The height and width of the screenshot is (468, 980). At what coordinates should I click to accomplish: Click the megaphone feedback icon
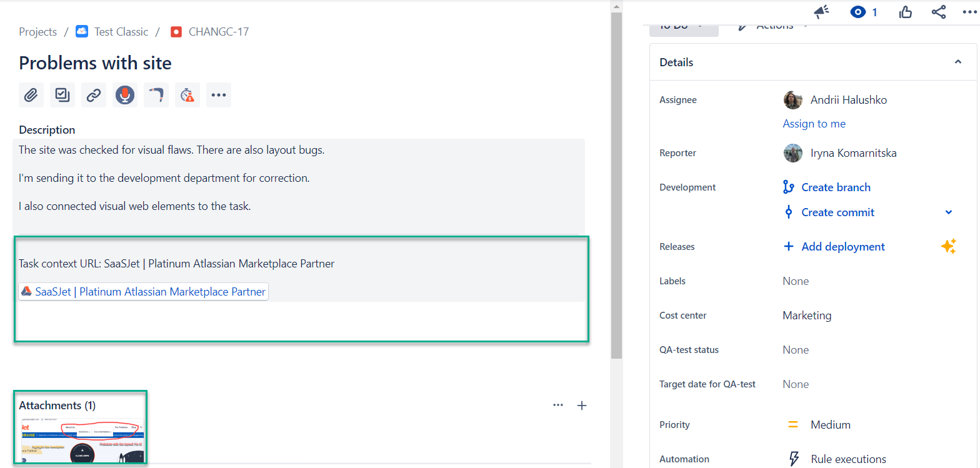(821, 12)
